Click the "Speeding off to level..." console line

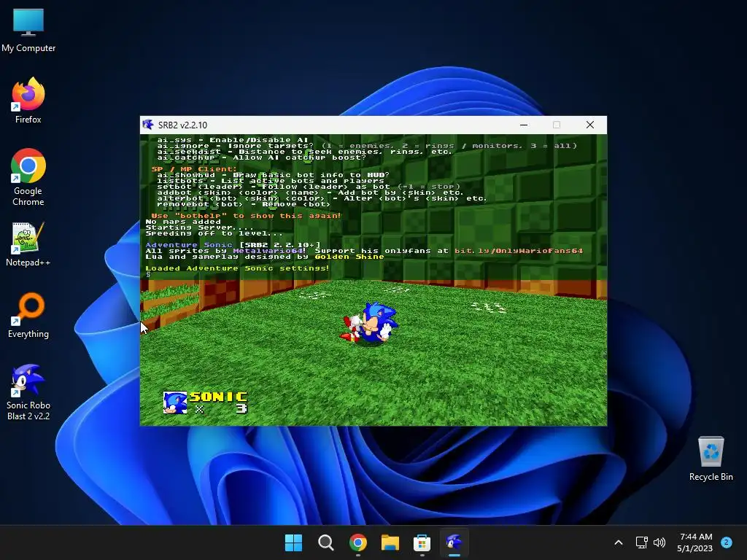click(x=214, y=233)
